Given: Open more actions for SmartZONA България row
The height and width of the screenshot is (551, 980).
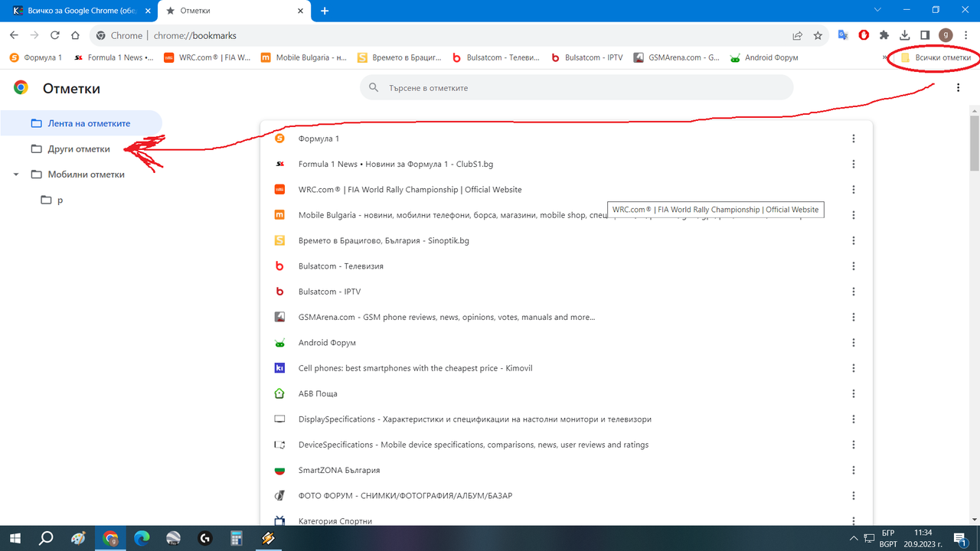Looking at the screenshot, I should tap(854, 470).
